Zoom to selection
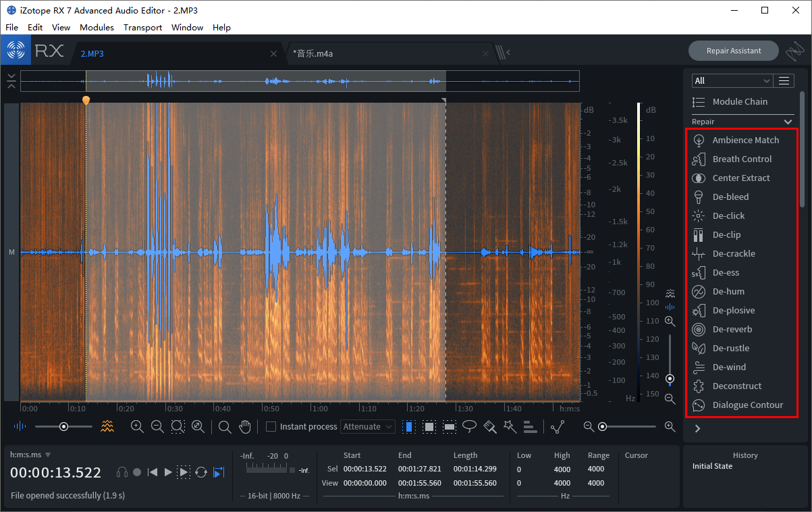812x512 pixels. click(178, 426)
